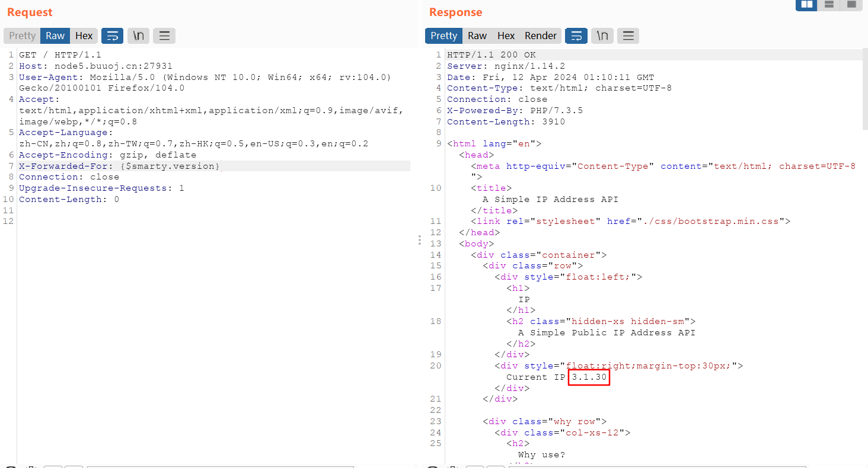Click 'A Simple IP Address API' title text
Image resolution: width=868 pixels, height=468 pixels.
tap(550, 199)
